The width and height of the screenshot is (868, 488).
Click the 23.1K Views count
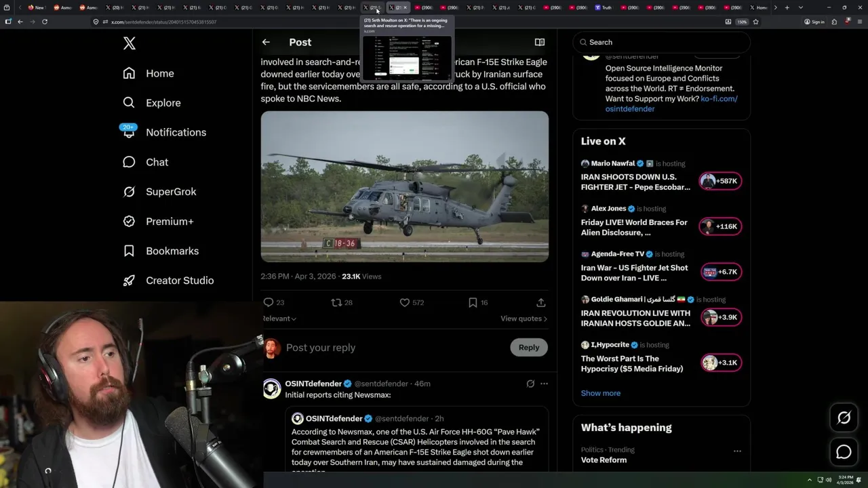(361, 277)
